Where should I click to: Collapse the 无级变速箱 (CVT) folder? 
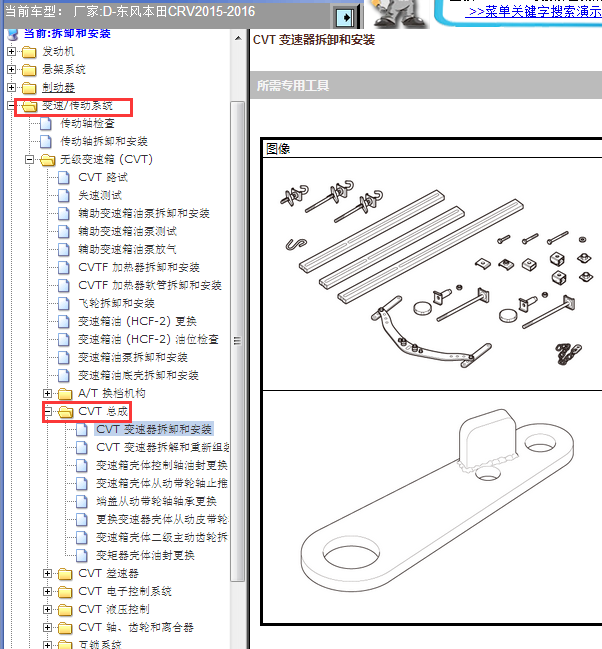[x=29, y=159]
